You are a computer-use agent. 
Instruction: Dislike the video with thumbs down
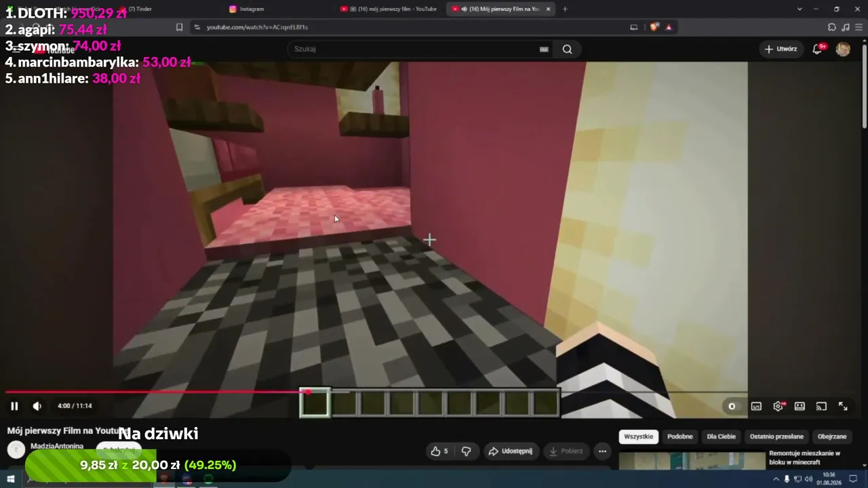(466, 451)
